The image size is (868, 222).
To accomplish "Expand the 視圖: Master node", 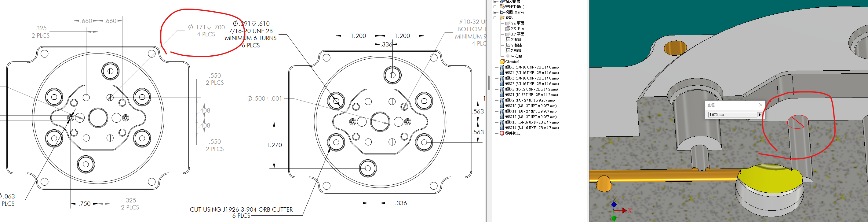I will click(x=495, y=12).
